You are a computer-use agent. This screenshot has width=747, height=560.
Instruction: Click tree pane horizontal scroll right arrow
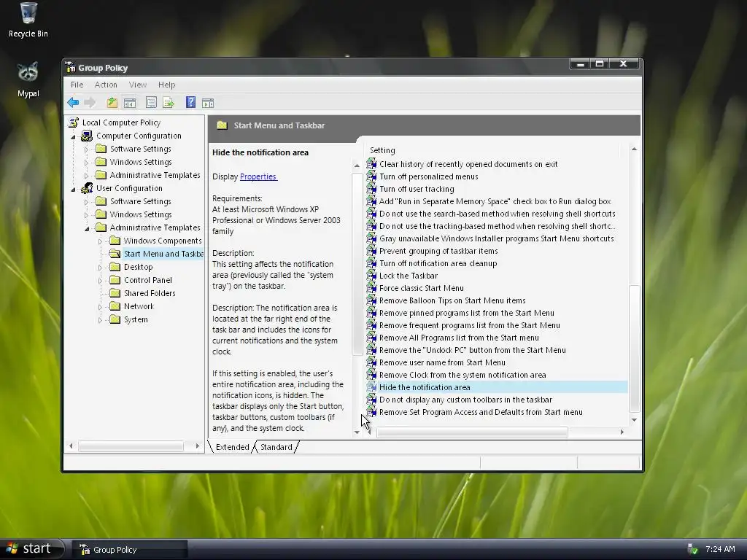197,446
